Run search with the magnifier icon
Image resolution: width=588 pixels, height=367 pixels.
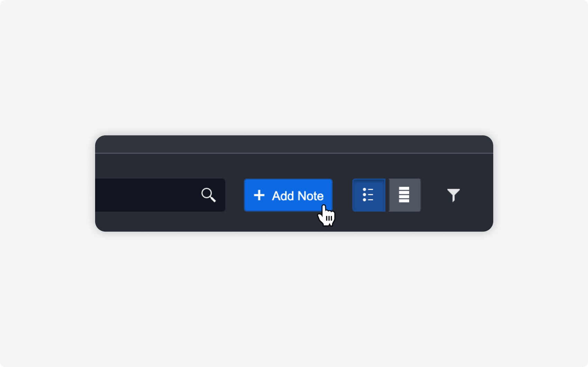[209, 195]
